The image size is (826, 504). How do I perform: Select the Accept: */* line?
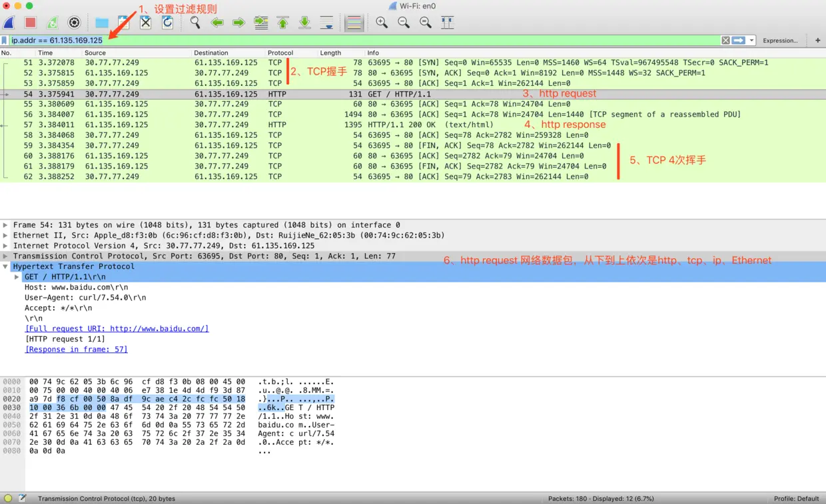click(59, 308)
